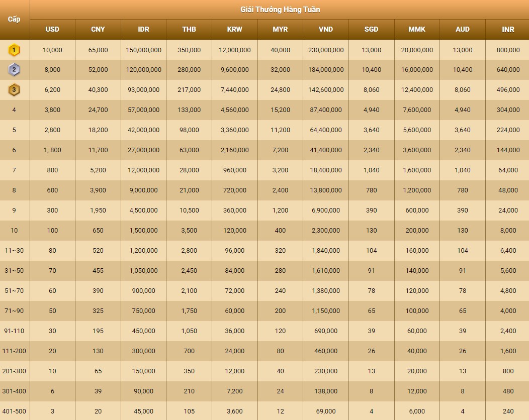This screenshot has width=529, height=420.
Task: Click the 111-200 rank row label
Action: 14,351
